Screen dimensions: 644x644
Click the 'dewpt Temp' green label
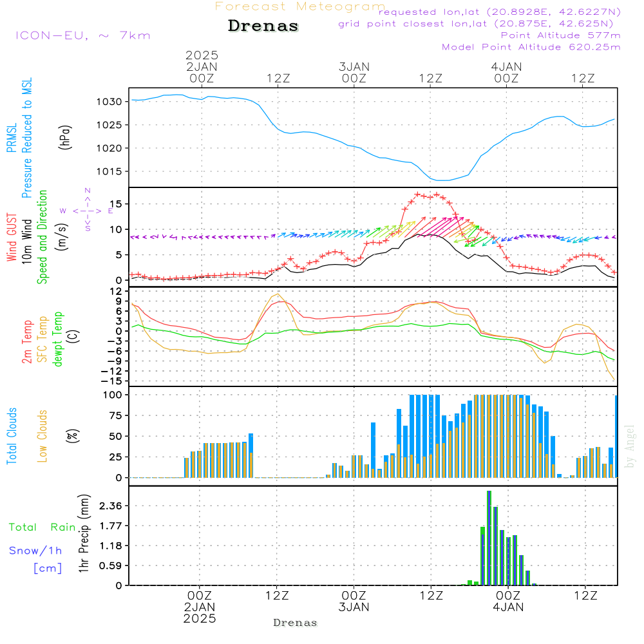tap(57, 339)
